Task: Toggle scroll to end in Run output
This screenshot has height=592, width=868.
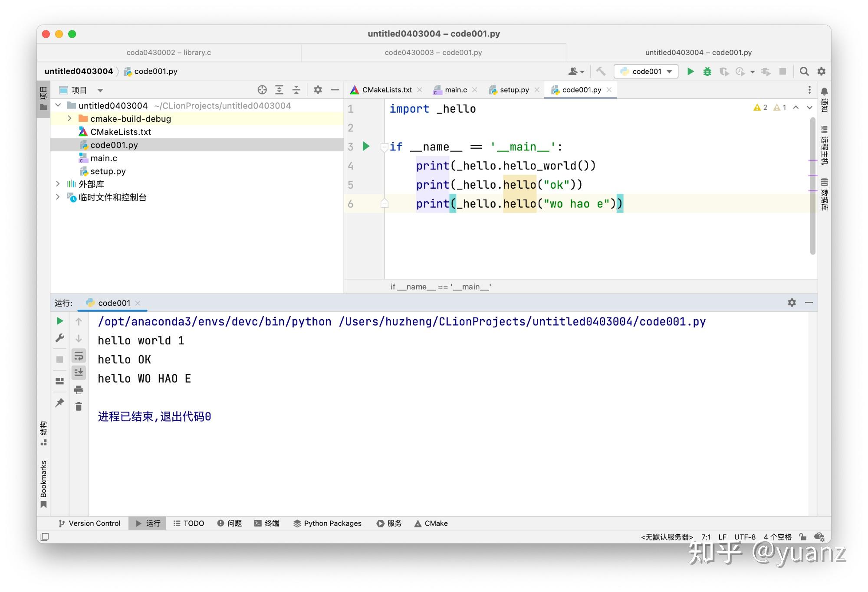Action: pyautogui.click(x=79, y=373)
